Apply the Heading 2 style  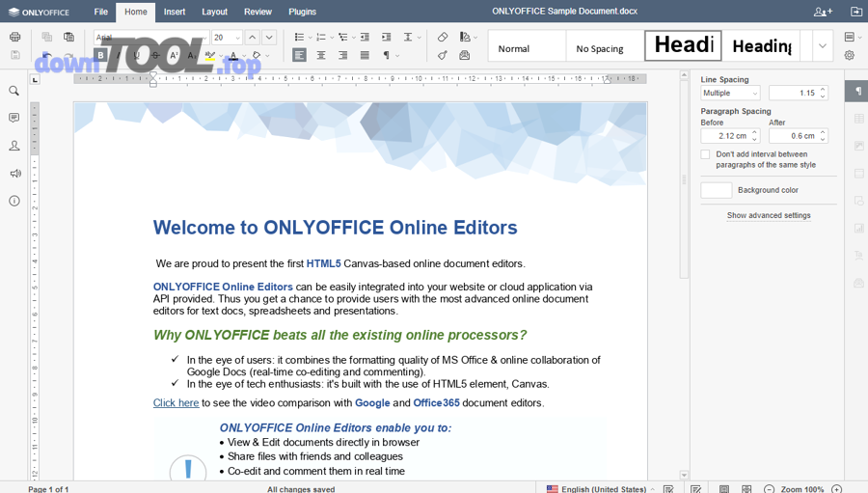tap(761, 46)
